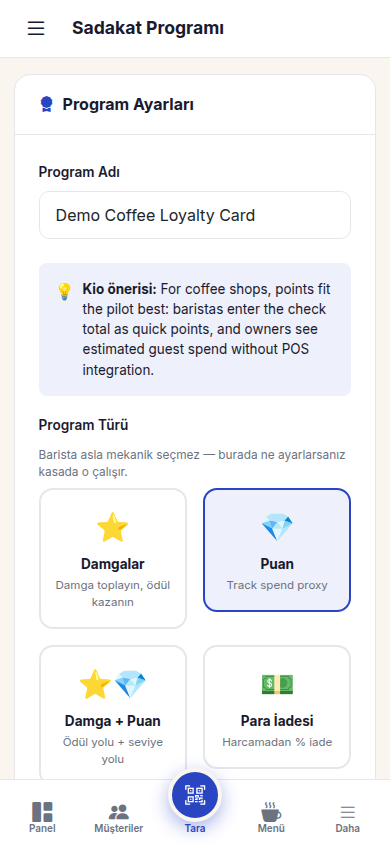Click the yellow star Damgalar emoji
Viewport: 390px width, 844px height.
[112, 527]
